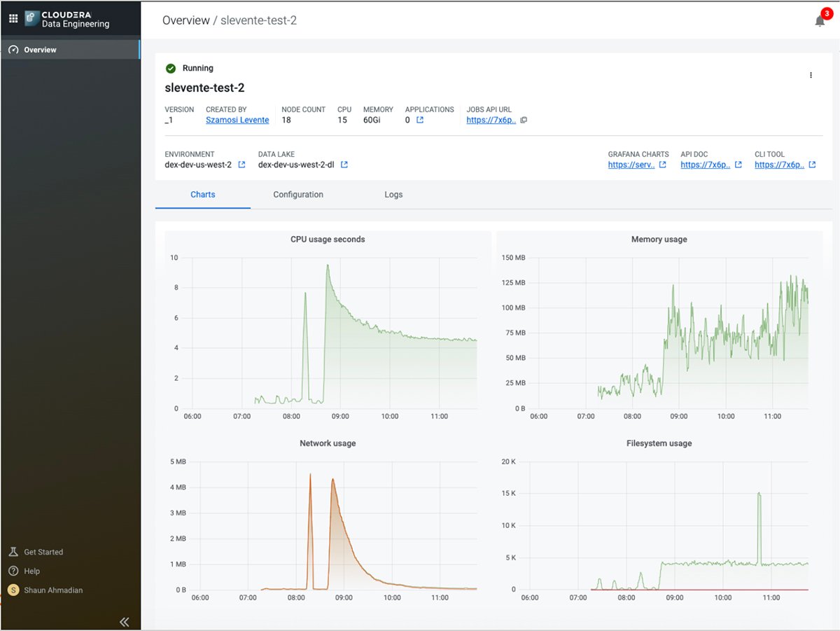Expand cluster actions via kebab menu
This screenshot has width=840, height=631.
click(x=811, y=75)
